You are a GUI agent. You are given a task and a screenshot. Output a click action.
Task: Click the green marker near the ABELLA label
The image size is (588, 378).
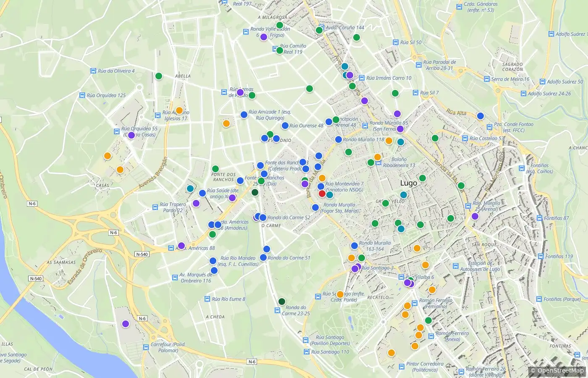[159, 76]
